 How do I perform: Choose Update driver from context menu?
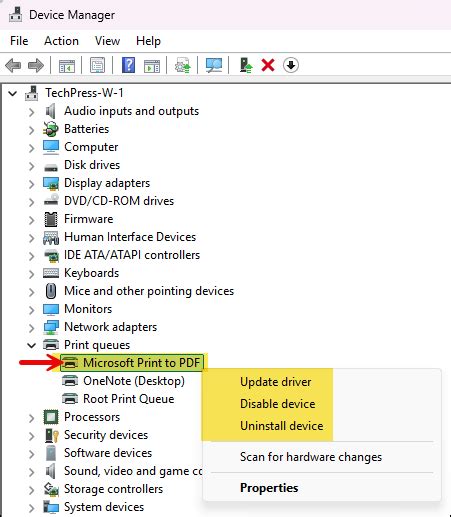pyautogui.click(x=276, y=382)
